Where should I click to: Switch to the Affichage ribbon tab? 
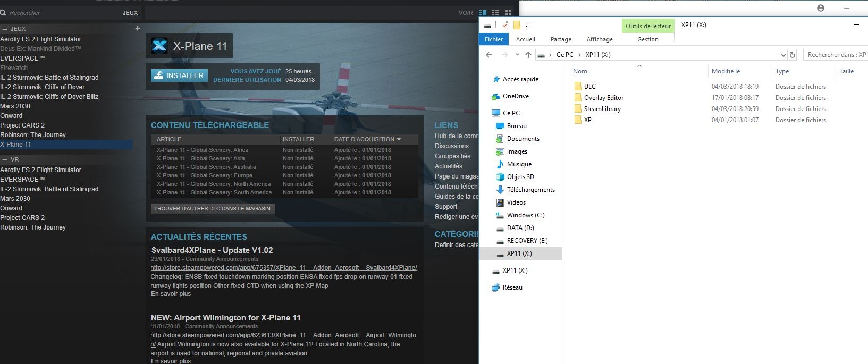(600, 39)
